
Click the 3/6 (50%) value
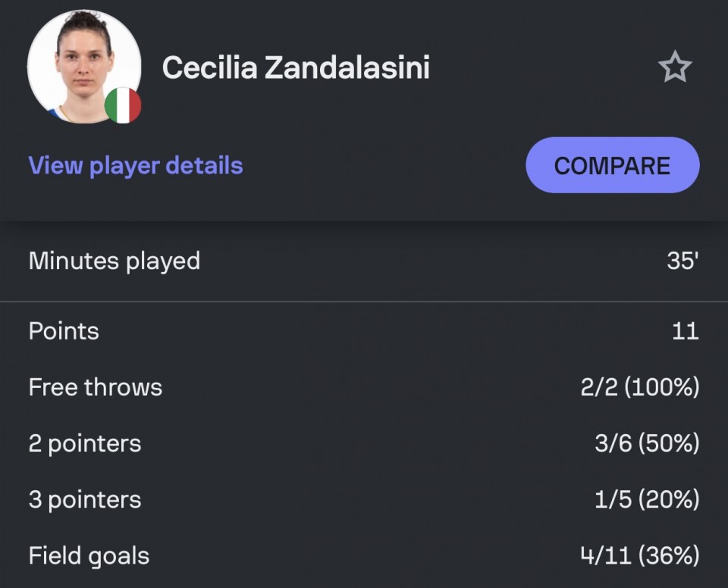coord(647,443)
